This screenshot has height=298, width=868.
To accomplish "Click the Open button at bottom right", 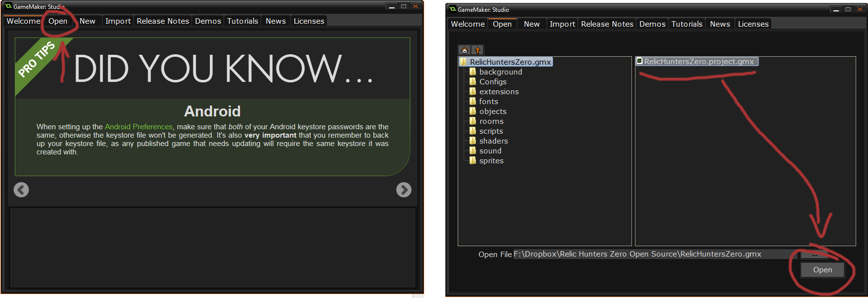I will [822, 270].
